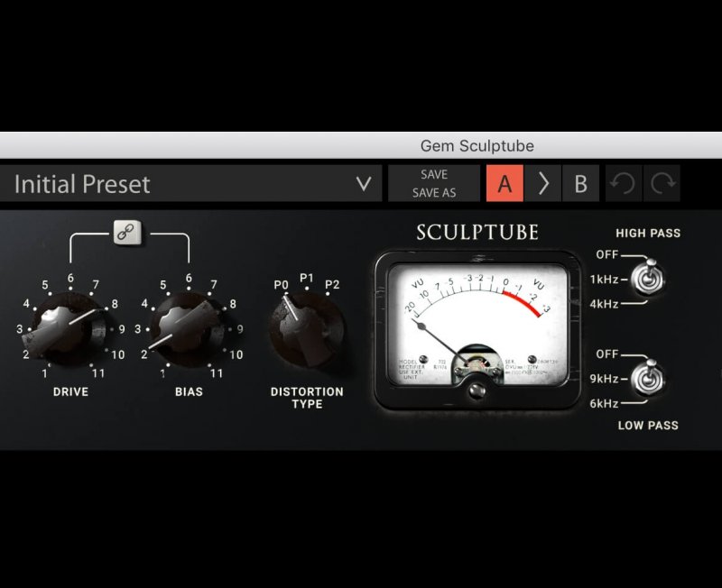Click the SCULPTUBE logo text
The width and height of the screenshot is (722, 588).
[x=477, y=233]
